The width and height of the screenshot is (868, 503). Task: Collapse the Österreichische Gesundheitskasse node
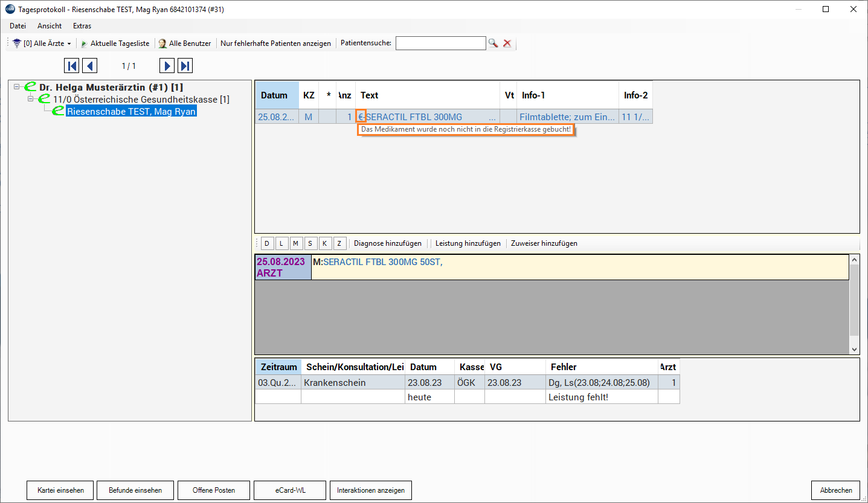point(31,99)
